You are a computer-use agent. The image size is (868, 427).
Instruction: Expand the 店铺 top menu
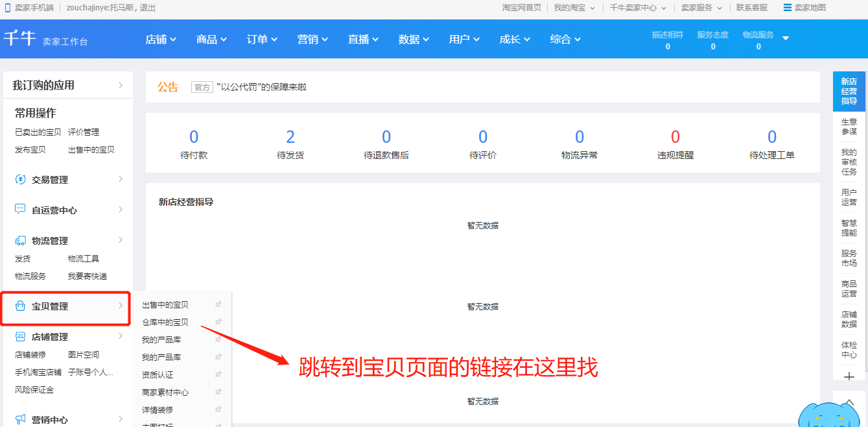(161, 40)
